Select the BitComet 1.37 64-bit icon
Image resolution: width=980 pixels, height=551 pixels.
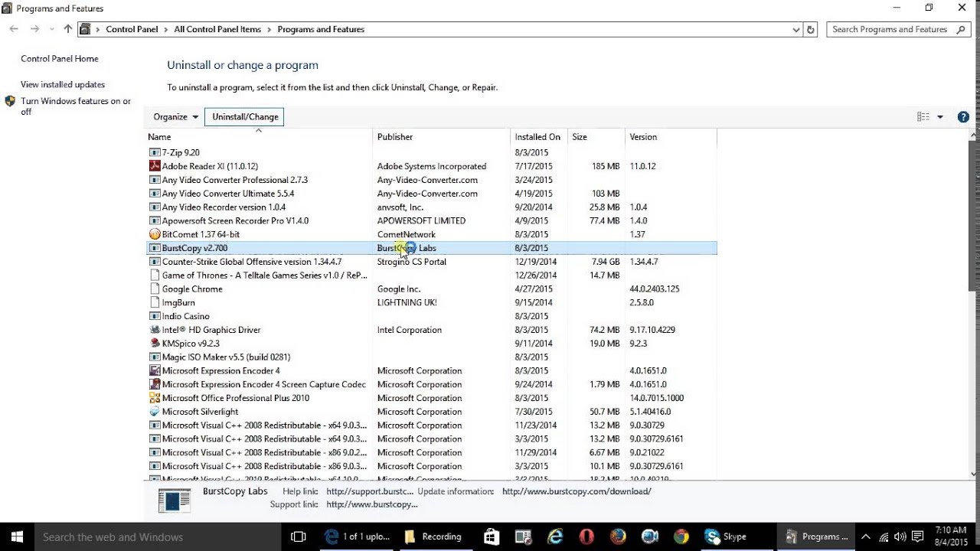click(155, 234)
